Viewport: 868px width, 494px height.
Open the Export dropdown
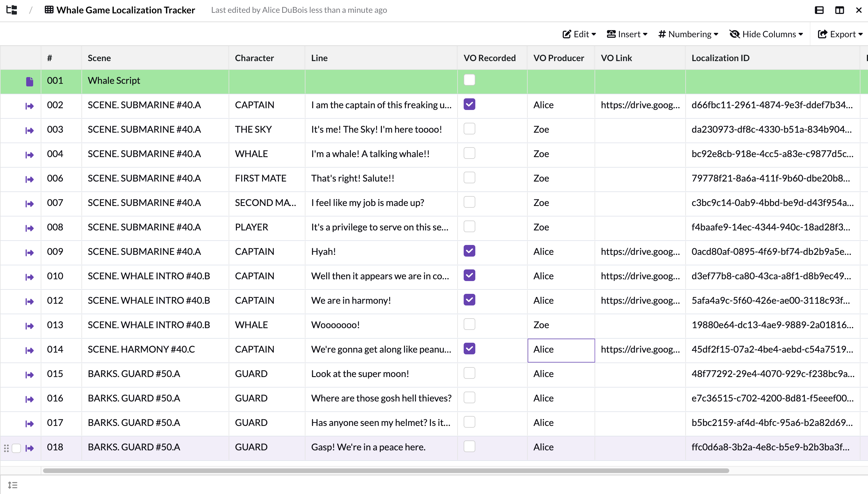click(x=840, y=34)
